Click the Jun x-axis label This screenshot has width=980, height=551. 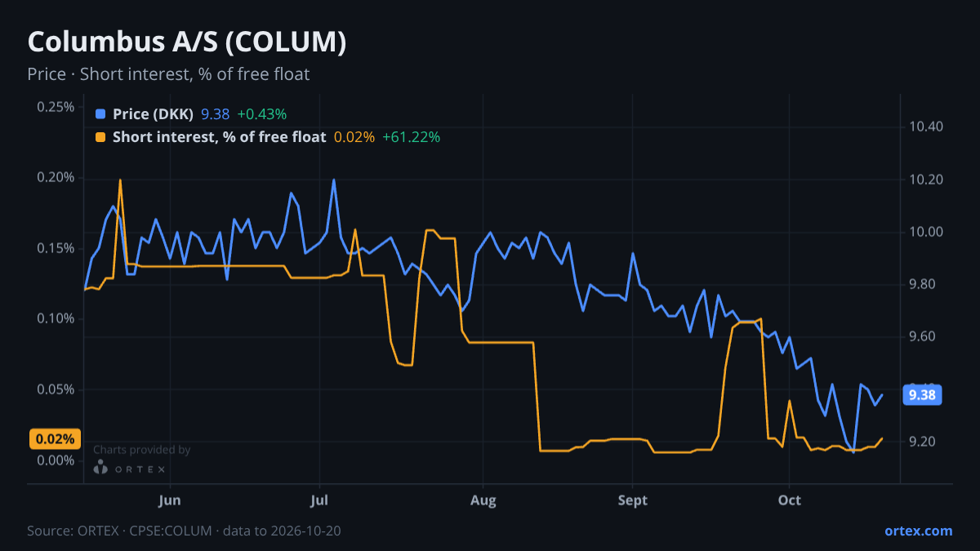(170, 500)
